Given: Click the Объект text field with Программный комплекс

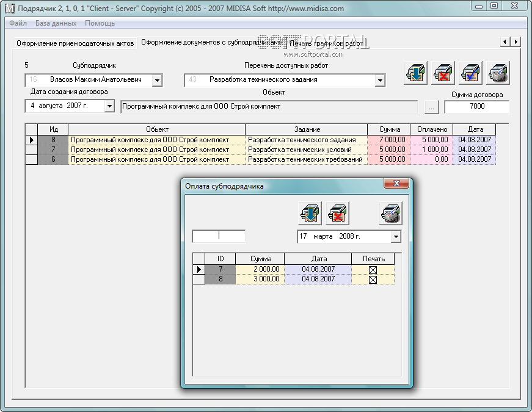Looking at the screenshot, I should [x=269, y=106].
